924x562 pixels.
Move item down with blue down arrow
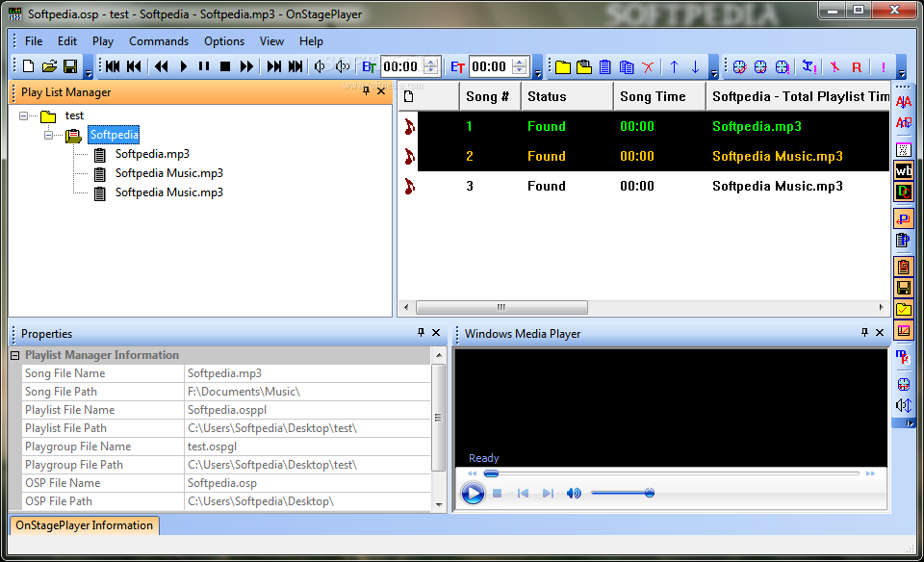(x=695, y=67)
